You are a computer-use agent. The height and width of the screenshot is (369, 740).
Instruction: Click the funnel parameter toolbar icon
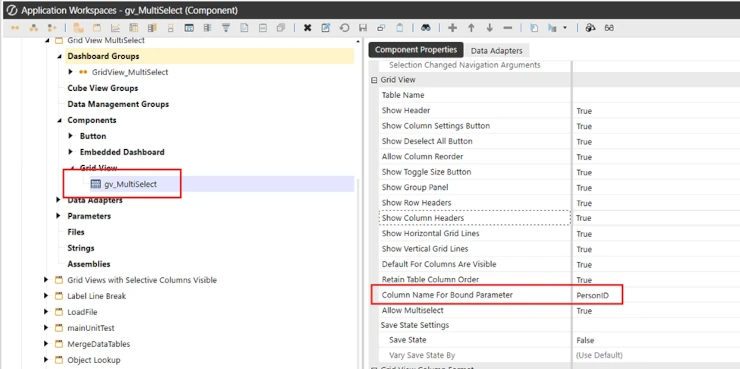point(226,28)
